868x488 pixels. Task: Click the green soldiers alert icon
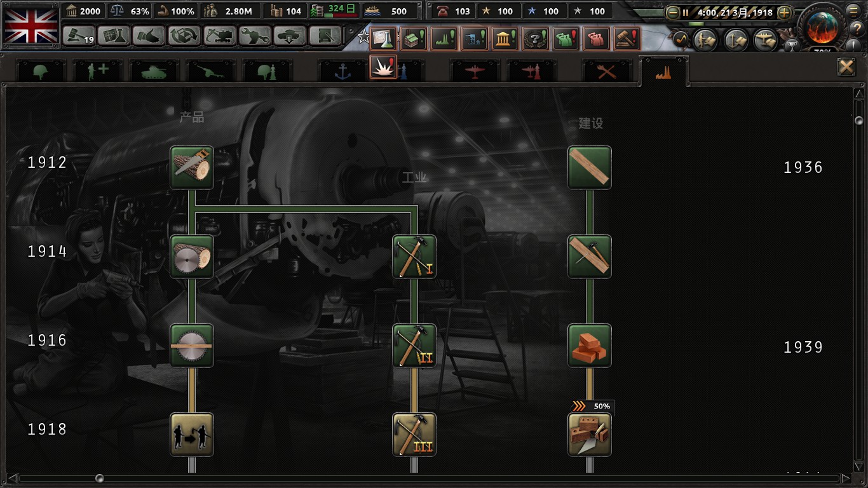coord(566,39)
